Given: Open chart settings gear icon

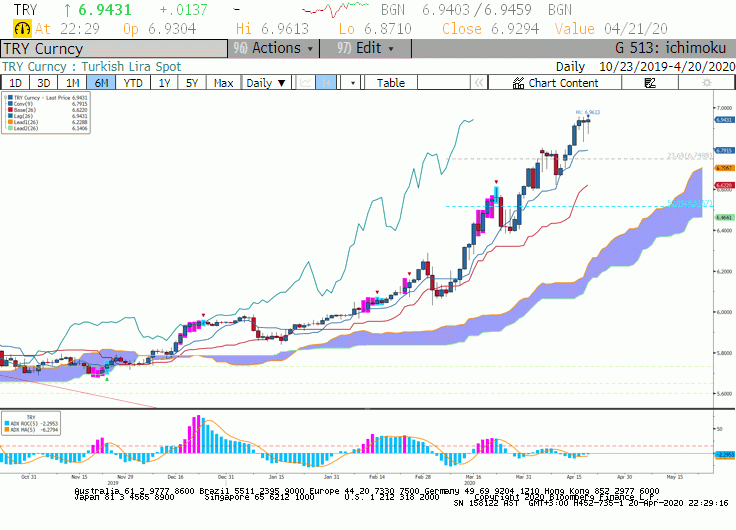Looking at the screenshot, I should click(x=706, y=83).
